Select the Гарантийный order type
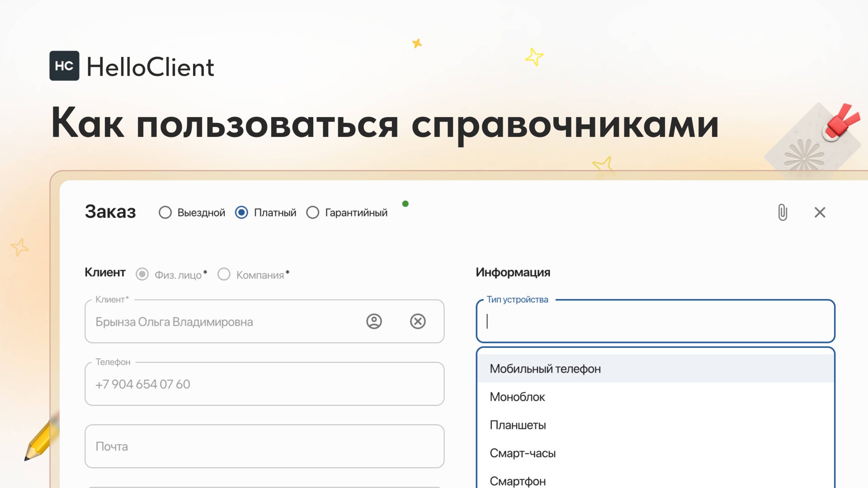The width and height of the screenshot is (868, 488). point(313,212)
